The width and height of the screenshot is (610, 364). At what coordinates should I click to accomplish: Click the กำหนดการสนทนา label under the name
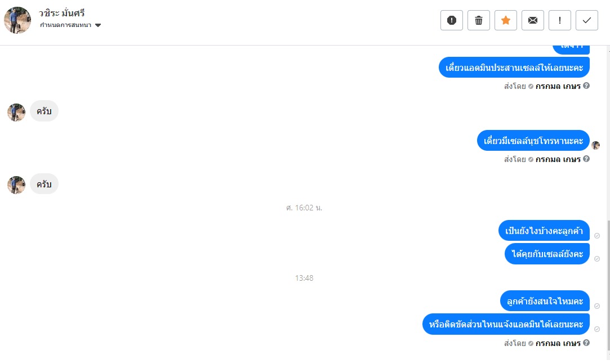click(x=65, y=25)
